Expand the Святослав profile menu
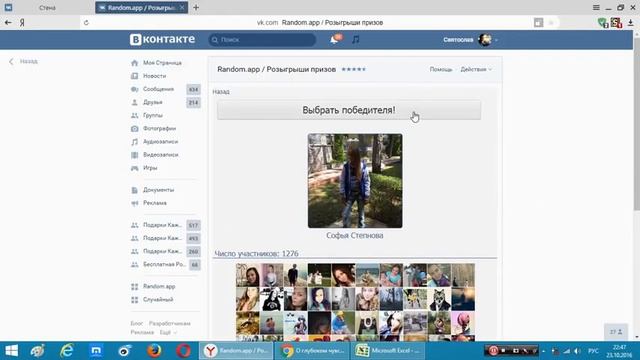Screen dimensions: 640x360 pyautogui.click(x=471, y=40)
